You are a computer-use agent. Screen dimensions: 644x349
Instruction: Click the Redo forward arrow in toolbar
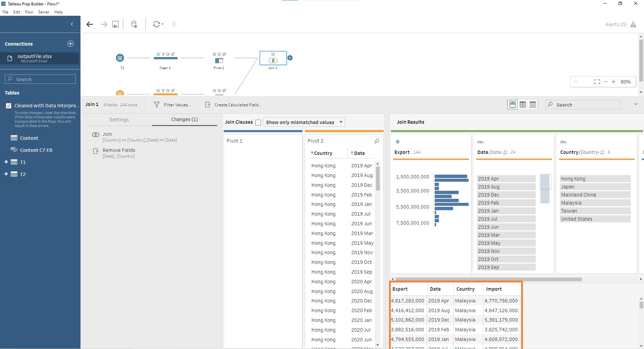click(x=104, y=24)
